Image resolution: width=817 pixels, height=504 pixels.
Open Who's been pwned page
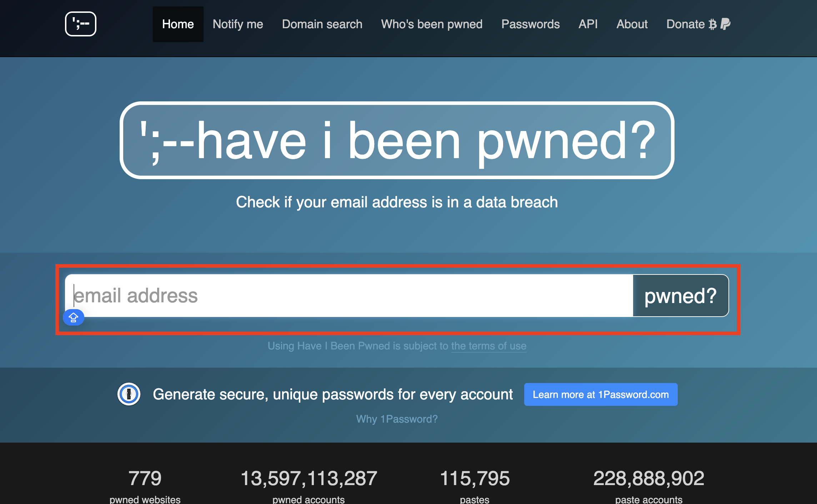432,24
